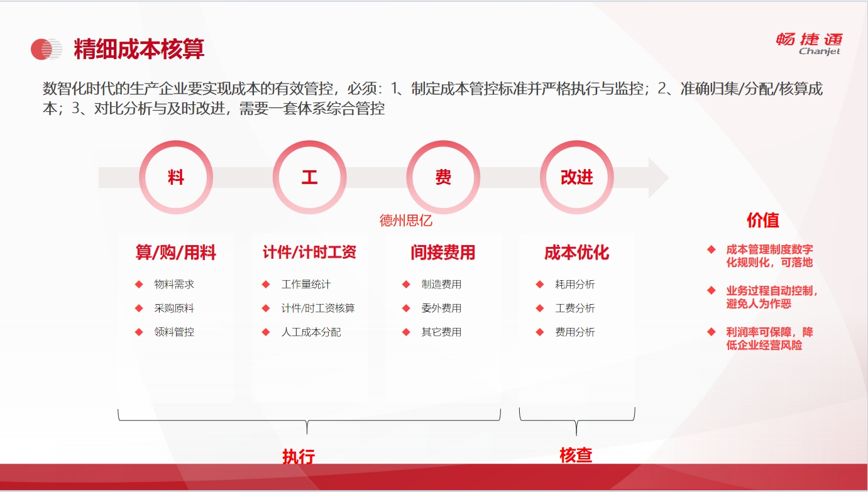
Task: Click the 德州思亿 label
Action: pos(406,221)
